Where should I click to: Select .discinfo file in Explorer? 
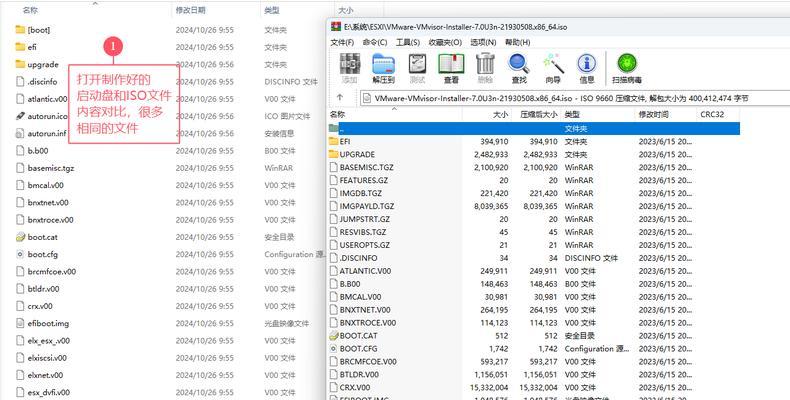pos(36,82)
